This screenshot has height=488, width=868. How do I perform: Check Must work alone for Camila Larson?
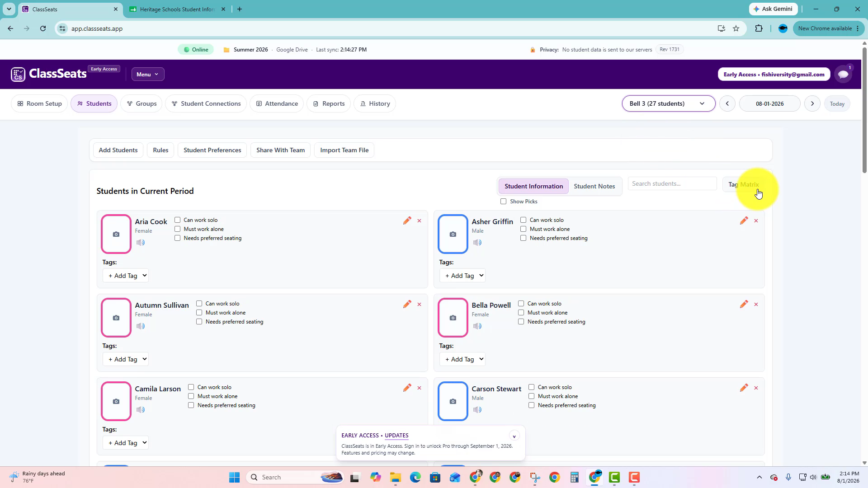pyautogui.click(x=191, y=396)
